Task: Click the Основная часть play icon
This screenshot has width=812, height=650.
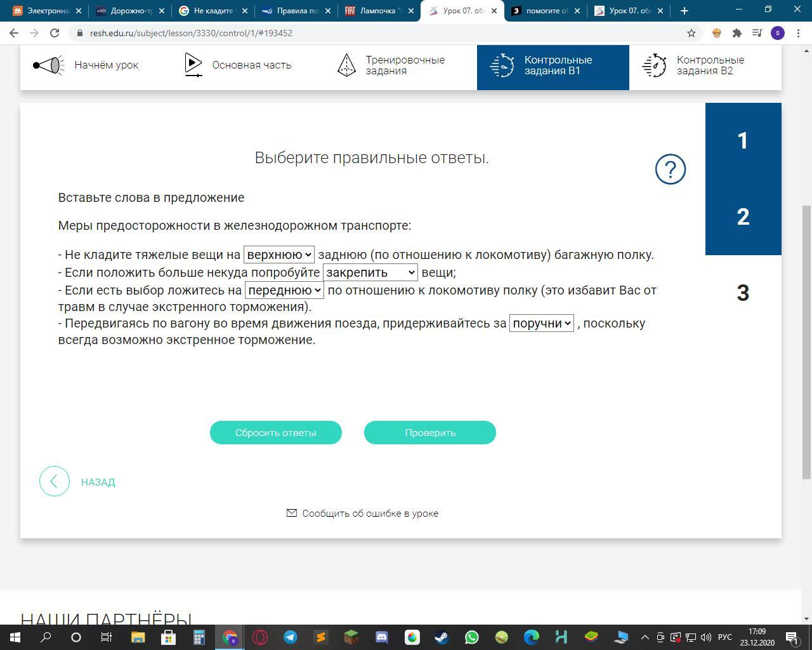Action: click(193, 65)
